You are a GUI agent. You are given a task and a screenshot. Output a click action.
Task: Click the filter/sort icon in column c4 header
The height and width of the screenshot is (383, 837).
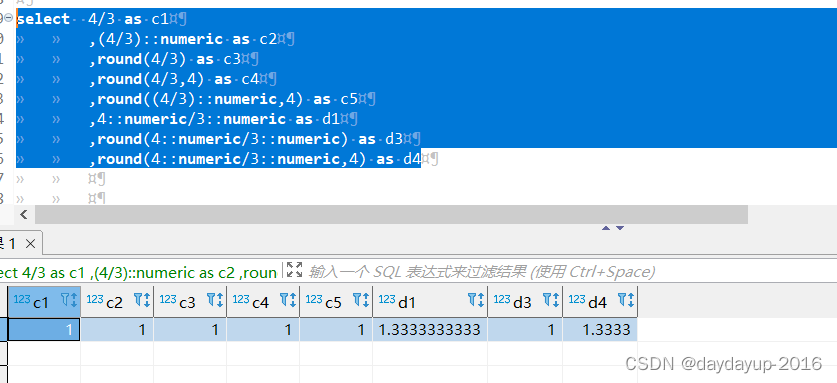pyautogui.click(x=288, y=300)
